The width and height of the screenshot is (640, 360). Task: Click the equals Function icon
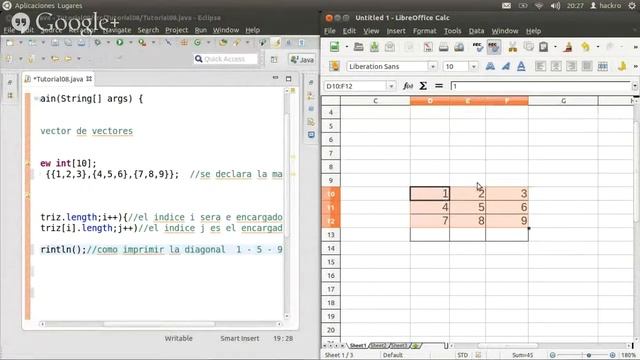click(439, 86)
